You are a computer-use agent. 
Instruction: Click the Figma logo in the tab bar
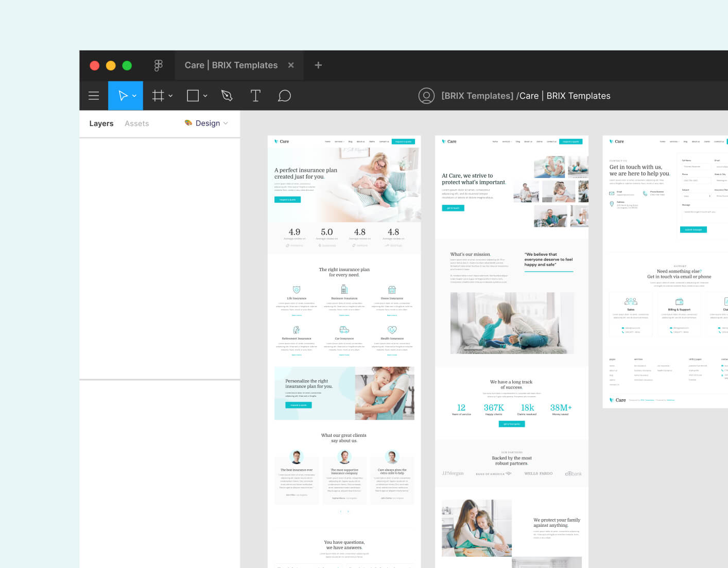[x=158, y=65]
